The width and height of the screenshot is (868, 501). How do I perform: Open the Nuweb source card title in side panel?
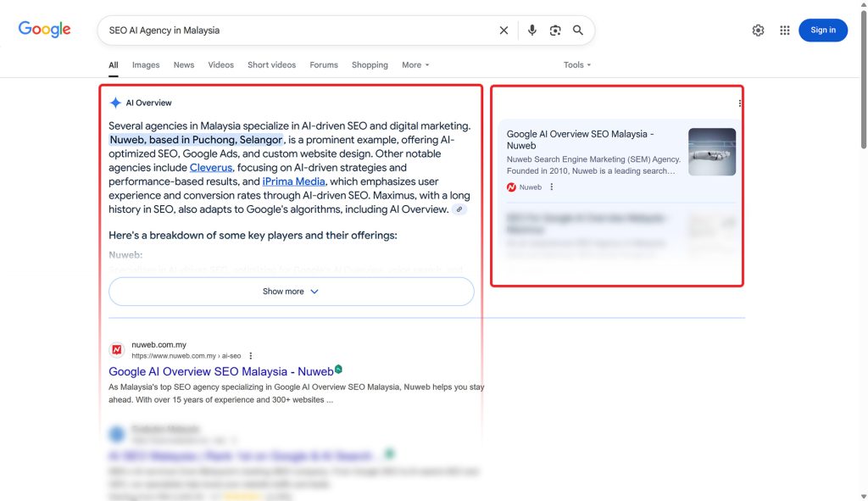[x=580, y=140]
